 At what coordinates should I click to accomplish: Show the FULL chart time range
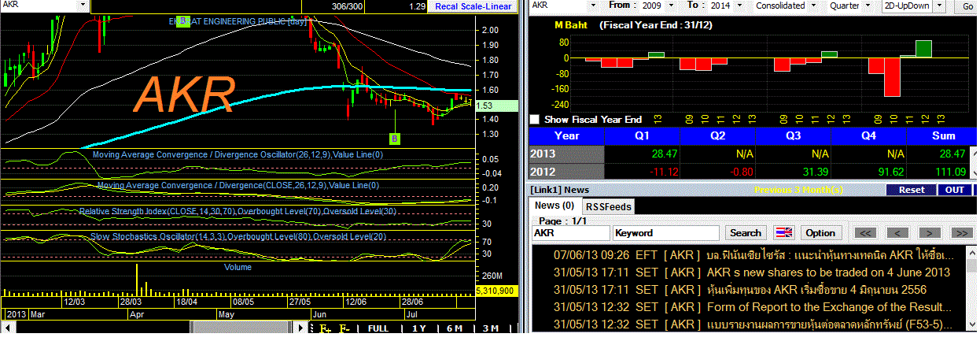pyautogui.click(x=378, y=329)
